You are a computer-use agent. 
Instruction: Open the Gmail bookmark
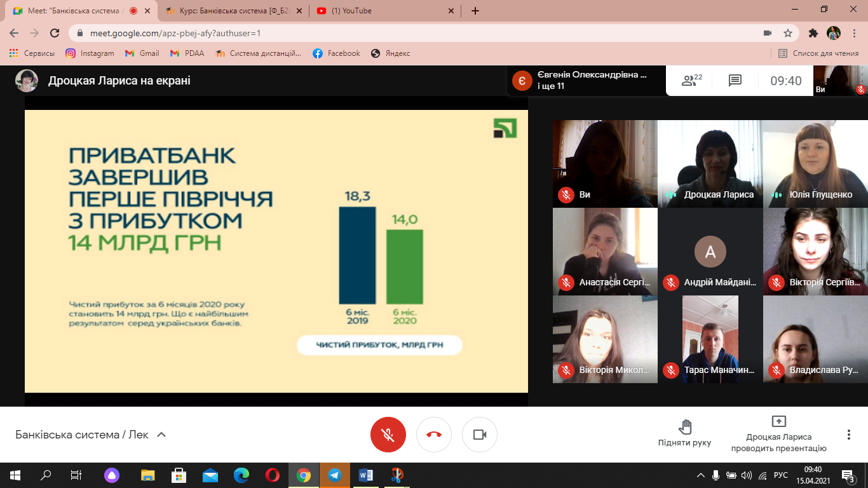142,53
